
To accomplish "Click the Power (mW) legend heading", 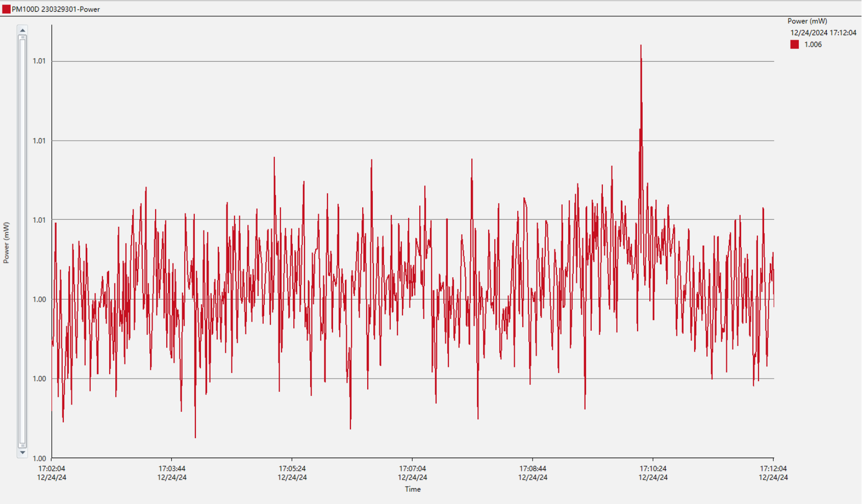I will [807, 21].
